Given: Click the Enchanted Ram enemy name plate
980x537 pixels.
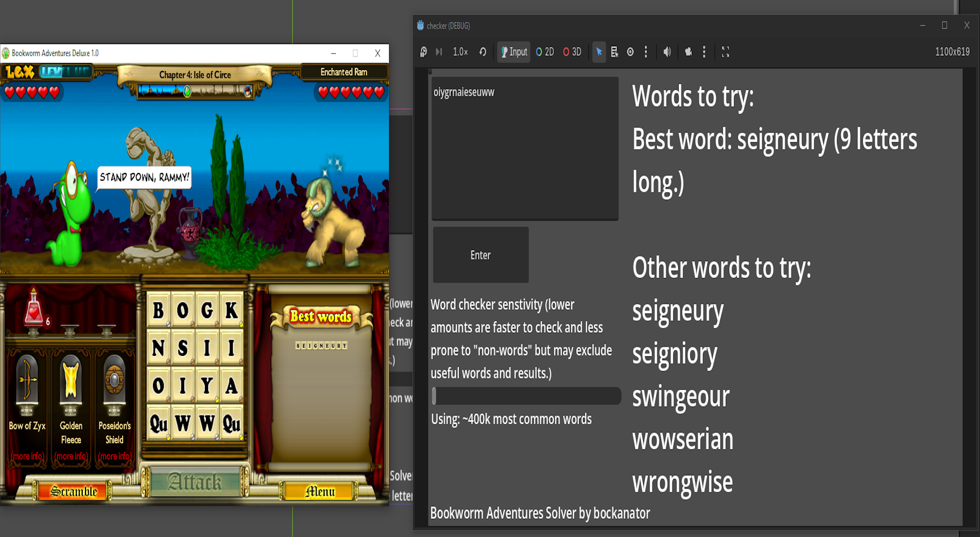Looking at the screenshot, I should point(344,72).
